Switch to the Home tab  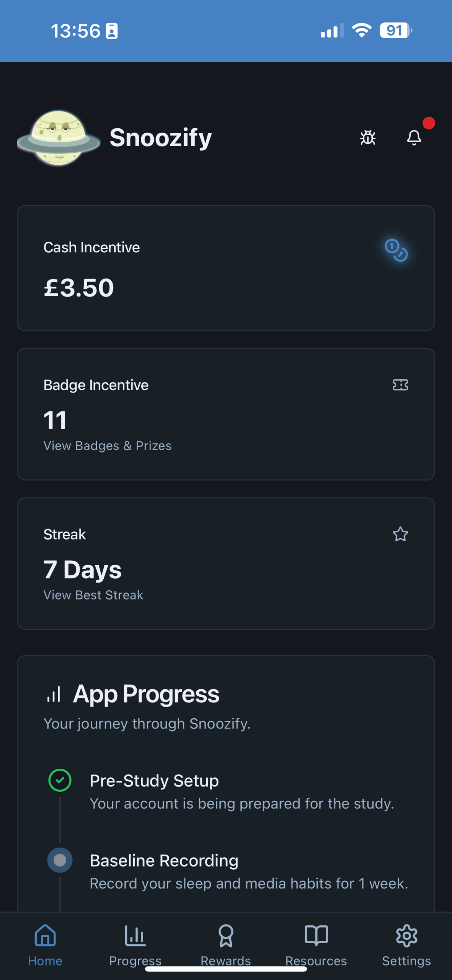[x=45, y=944]
